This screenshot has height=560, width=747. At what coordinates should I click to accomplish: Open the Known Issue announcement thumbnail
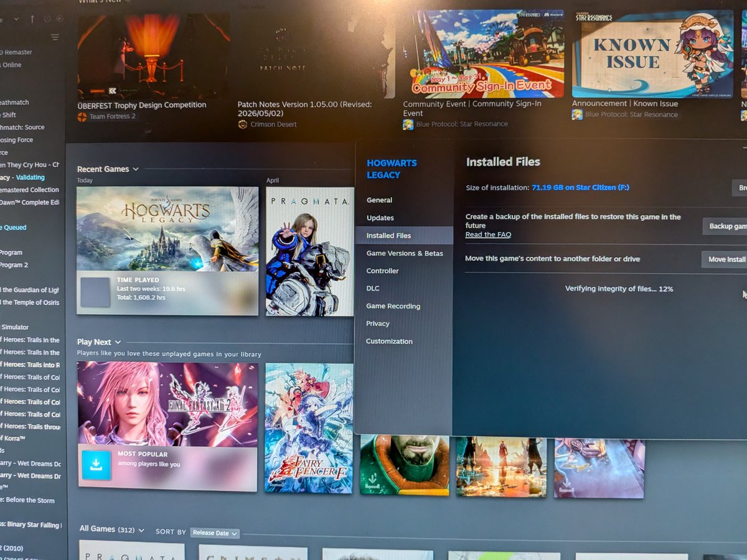652,54
